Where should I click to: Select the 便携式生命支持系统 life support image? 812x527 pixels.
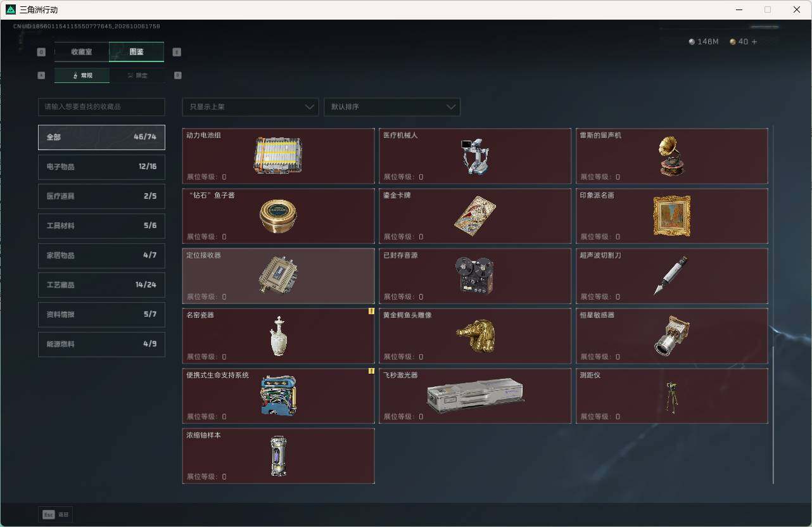click(278, 395)
